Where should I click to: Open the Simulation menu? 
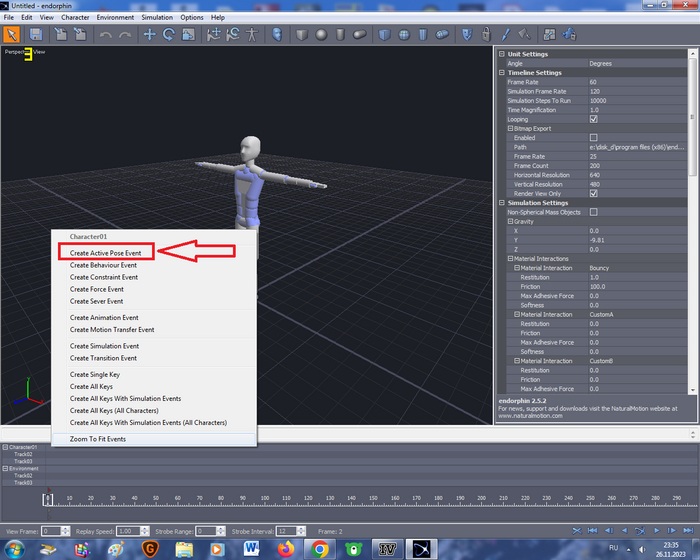tap(156, 17)
